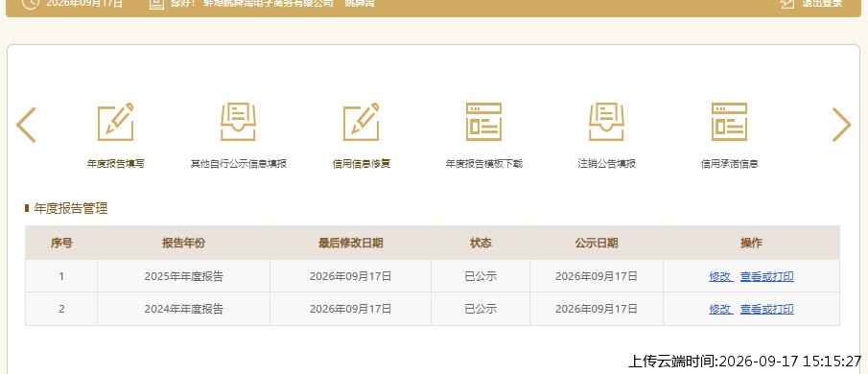The width and height of the screenshot is (868, 374).
Task: Click the 上传云端时间 timestamp text
Action: click(x=745, y=362)
